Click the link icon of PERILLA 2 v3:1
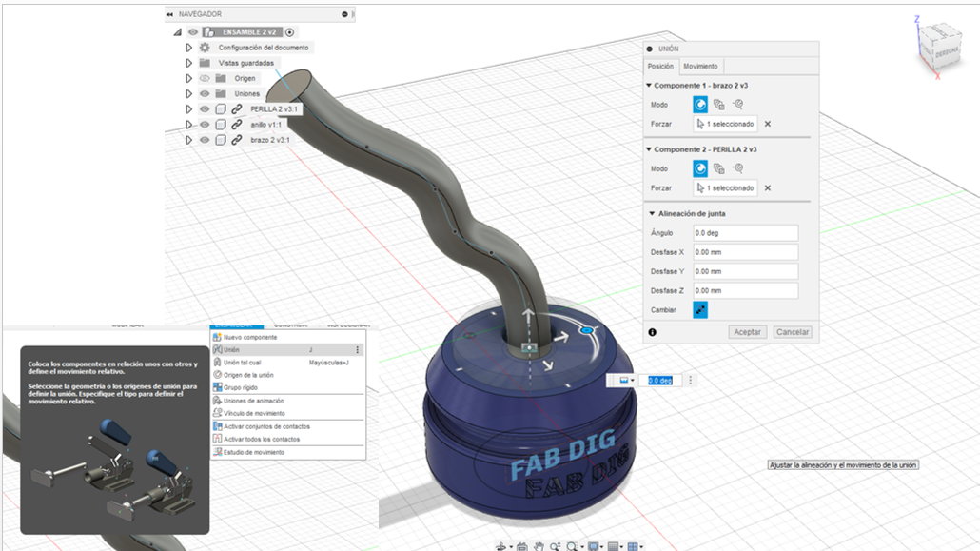Viewport: 980px width, 551px height. 237,108
